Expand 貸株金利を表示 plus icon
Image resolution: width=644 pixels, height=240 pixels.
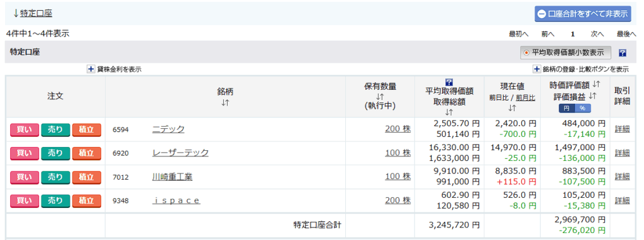pos(91,69)
